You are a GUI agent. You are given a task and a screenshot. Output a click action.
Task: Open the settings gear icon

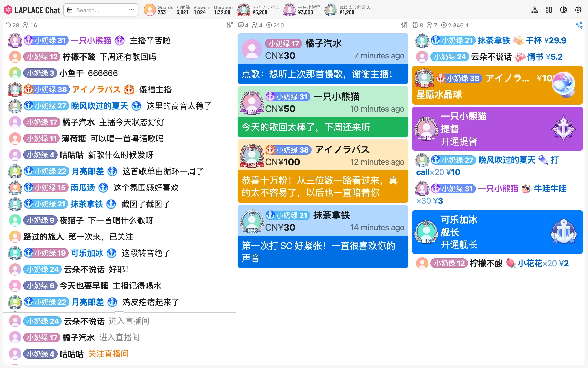578,10
